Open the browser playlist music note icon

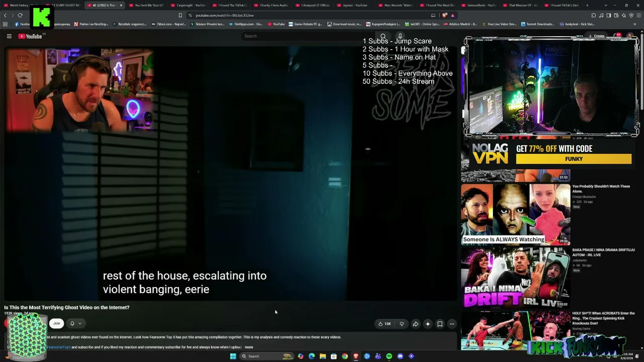click(601, 15)
